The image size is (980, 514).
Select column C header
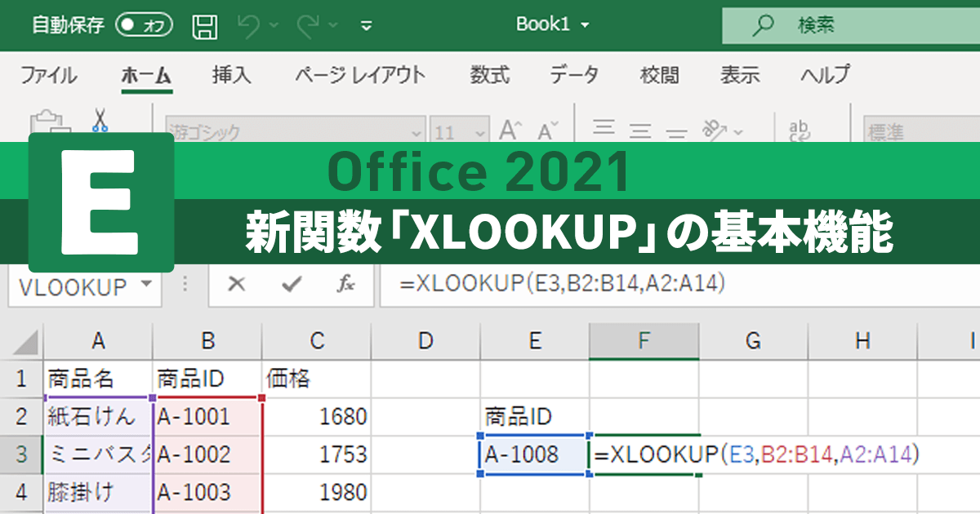[x=317, y=341]
